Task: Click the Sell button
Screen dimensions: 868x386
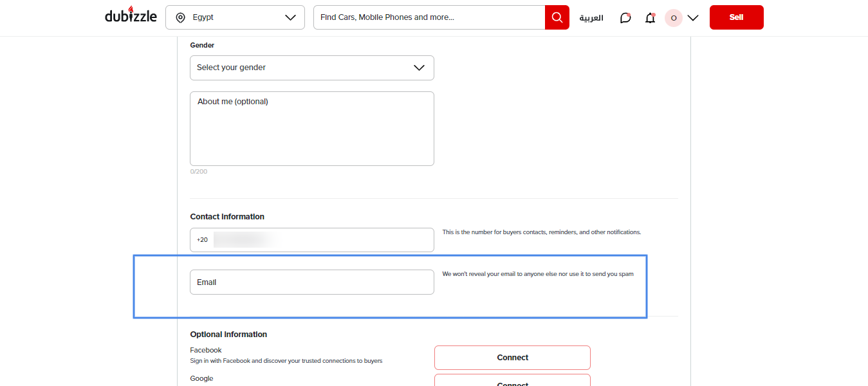Action: pos(736,17)
